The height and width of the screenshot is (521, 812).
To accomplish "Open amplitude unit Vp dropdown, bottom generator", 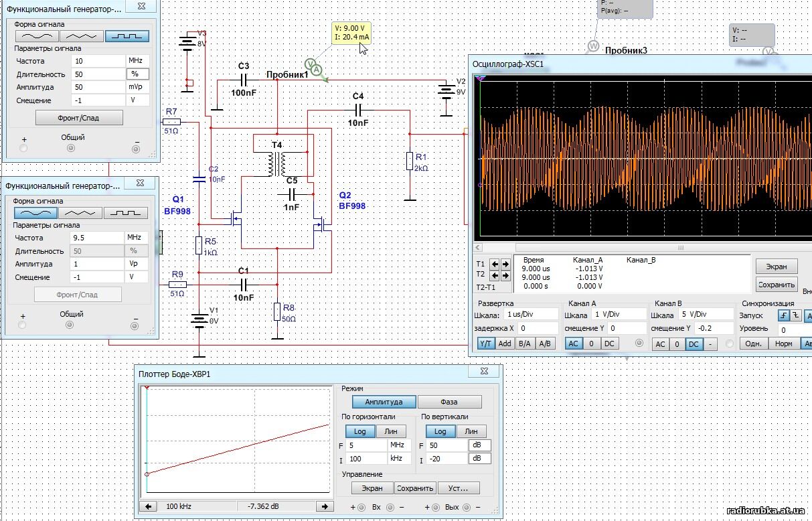I will (x=136, y=264).
